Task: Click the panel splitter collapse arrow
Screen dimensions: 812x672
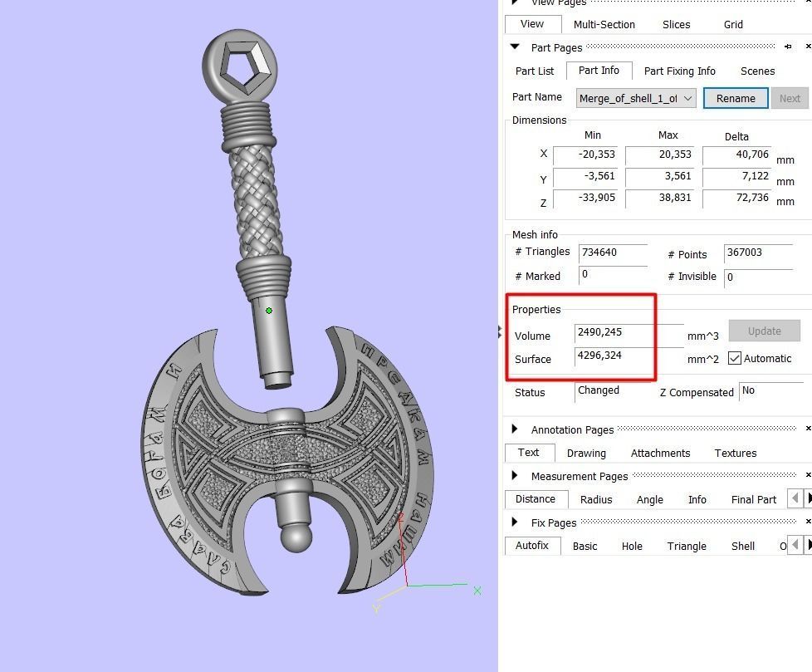Action: click(x=500, y=332)
